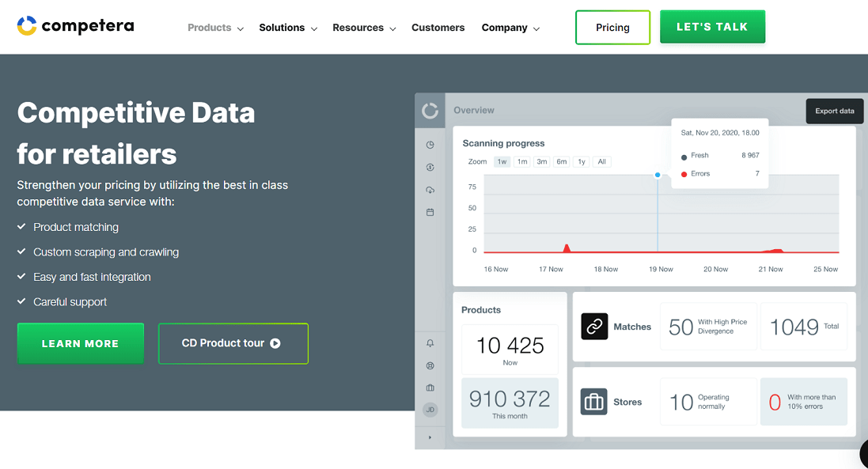
Task: Open the history clock icon in dashboard sidebar
Action: (x=430, y=145)
